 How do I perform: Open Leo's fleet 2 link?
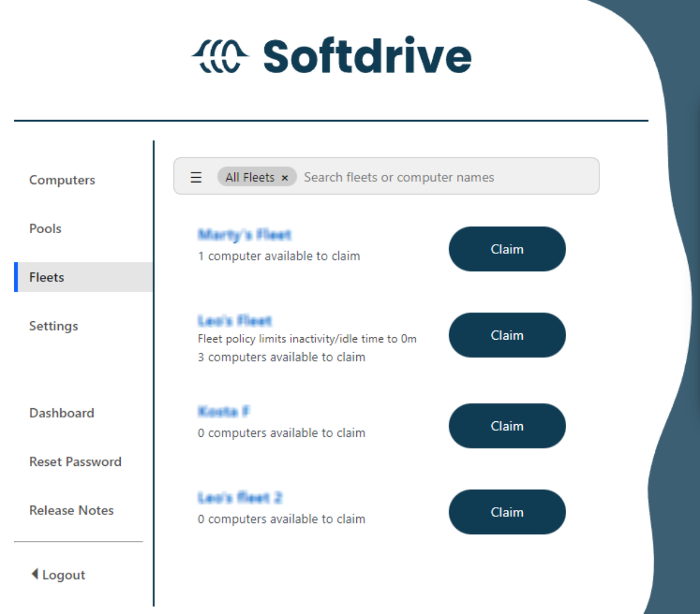[240, 497]
